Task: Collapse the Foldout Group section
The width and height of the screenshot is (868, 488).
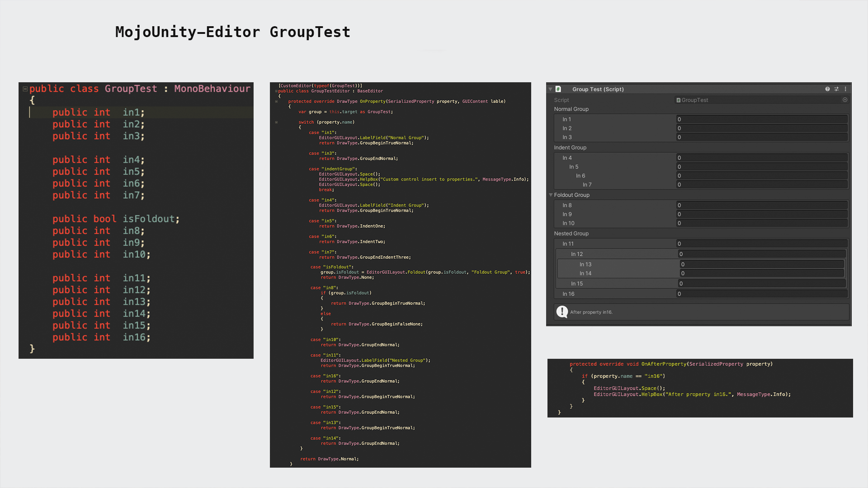Action: [551, 195]
